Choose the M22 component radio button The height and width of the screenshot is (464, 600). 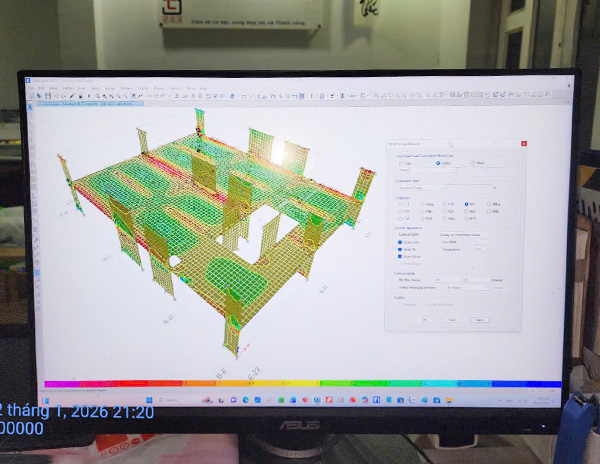466,211
